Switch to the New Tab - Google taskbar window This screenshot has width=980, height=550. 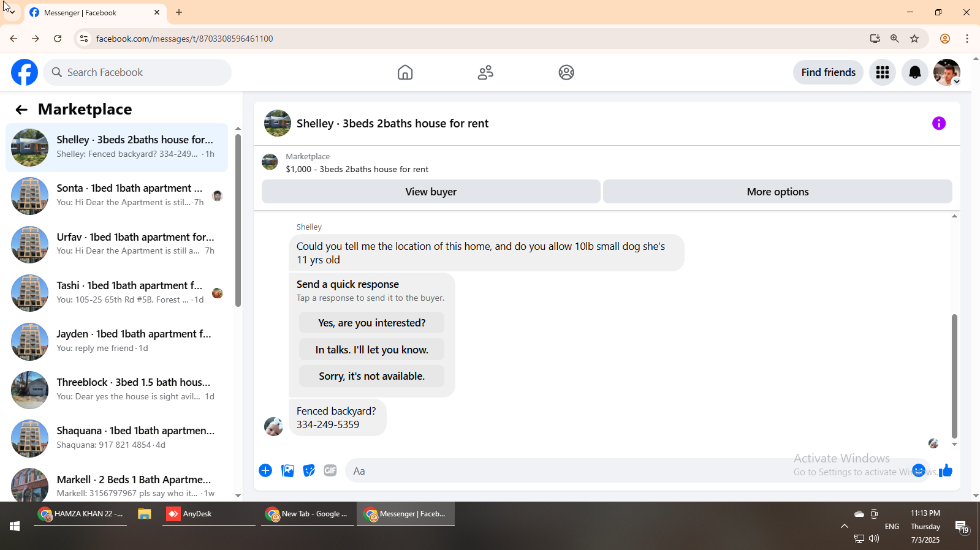click(308, 514)
